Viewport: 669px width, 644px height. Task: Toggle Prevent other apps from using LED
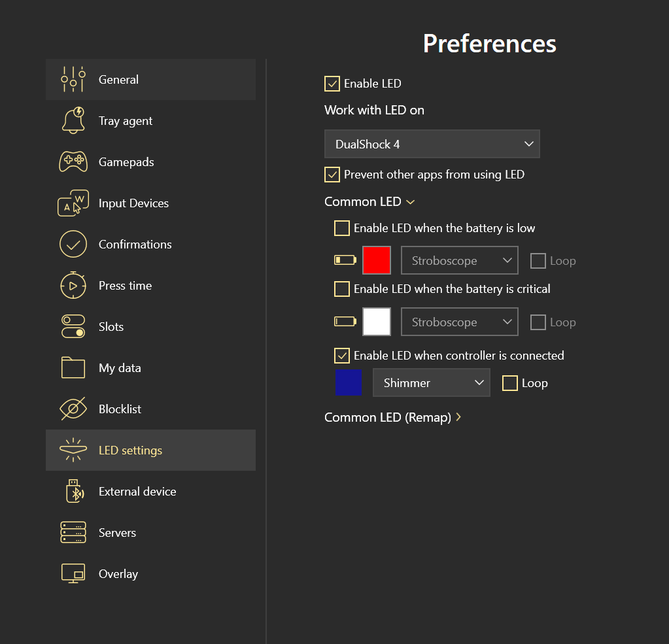pyautogui.click(x=332, y=175)
